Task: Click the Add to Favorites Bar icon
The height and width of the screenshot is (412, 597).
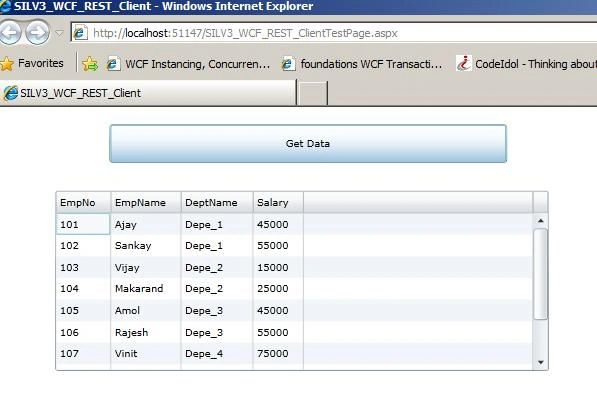Action: tap(90, 64)
